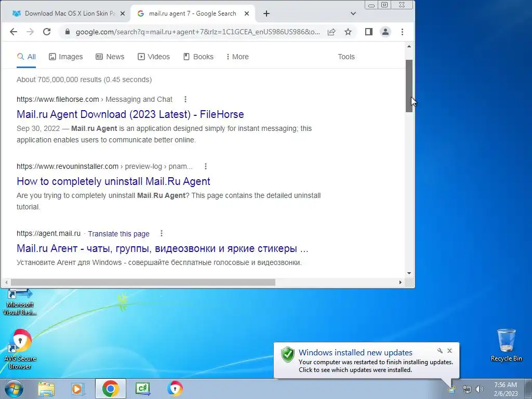Open the Mail.ru Агент result link
Viewport: 532px width, 399px height.
[x=163, y=248]
